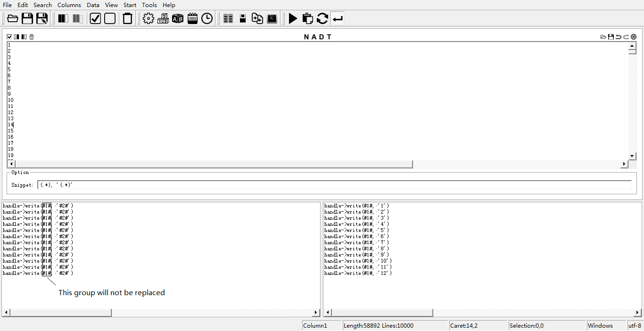Click 'Caret:14,2' in the status bar
Screen dimensions: 644x331
point(464,325)
